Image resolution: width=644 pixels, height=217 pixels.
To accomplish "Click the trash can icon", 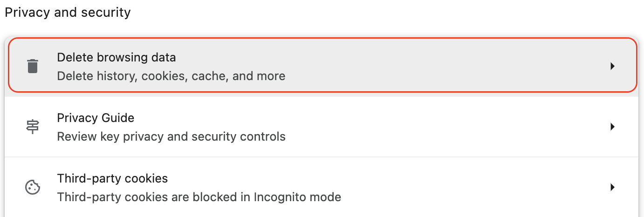I will pyautogui.click(x=32, y=66).
